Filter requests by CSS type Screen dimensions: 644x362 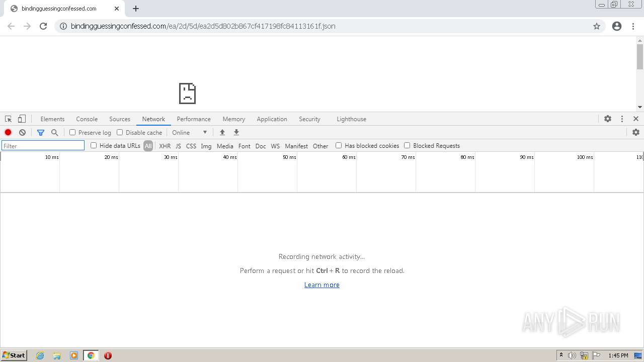191,146
